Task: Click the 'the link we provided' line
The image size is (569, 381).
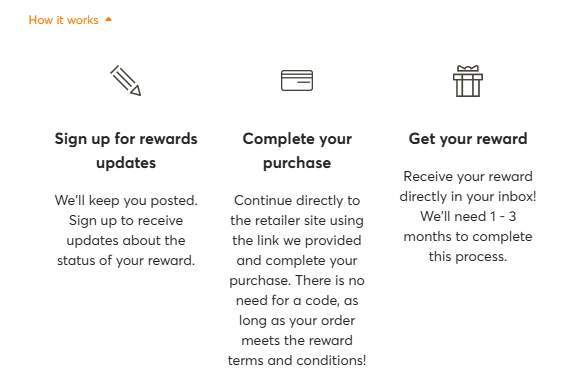Action: (x=297, y=240)
